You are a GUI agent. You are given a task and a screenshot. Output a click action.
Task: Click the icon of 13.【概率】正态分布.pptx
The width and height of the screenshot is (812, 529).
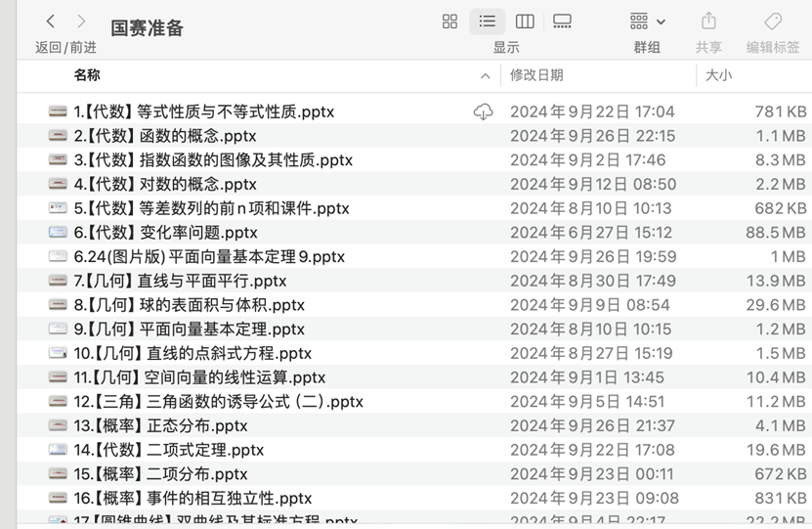pos(59,426)
